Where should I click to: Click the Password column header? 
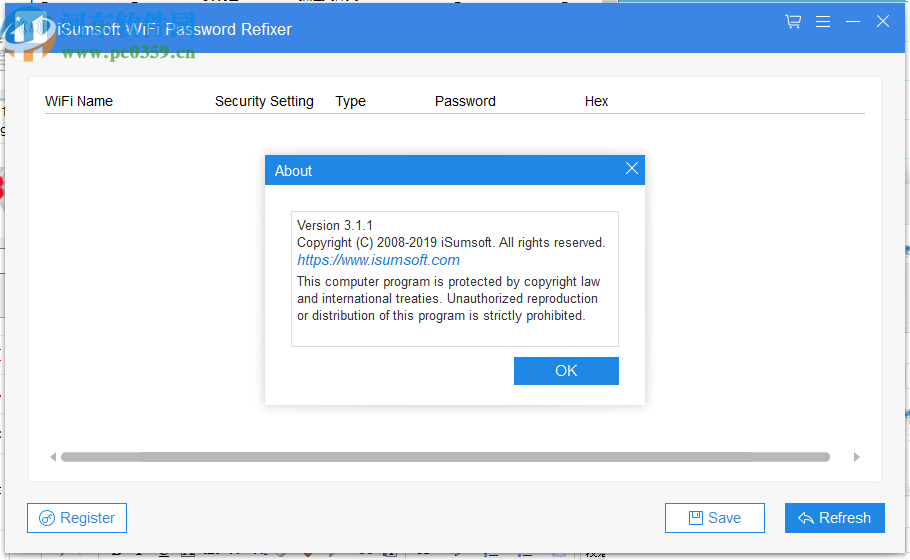[x=465, y=101]
